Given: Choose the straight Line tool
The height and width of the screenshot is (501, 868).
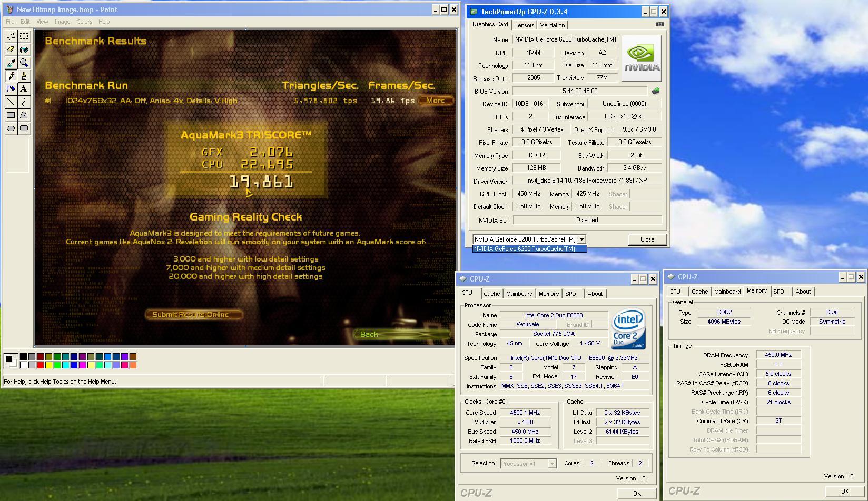Looking at the screenshot, I should [11, 102].
